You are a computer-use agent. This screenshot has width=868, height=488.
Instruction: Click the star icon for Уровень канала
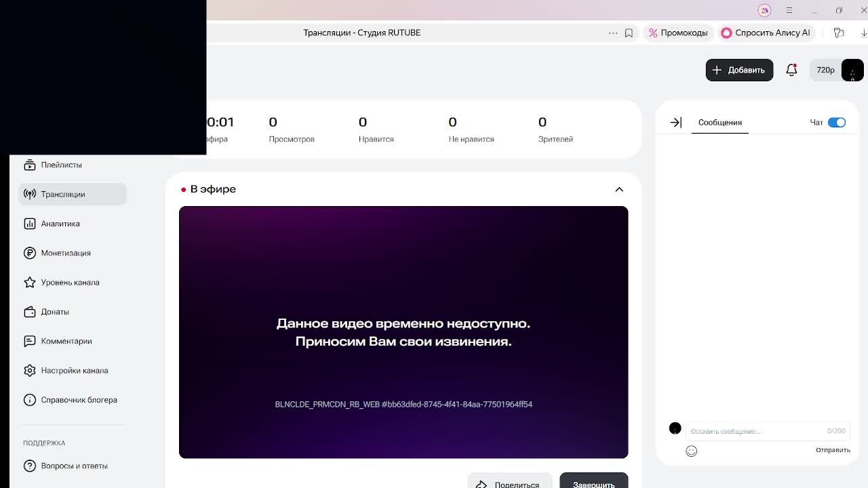[30, 282]
